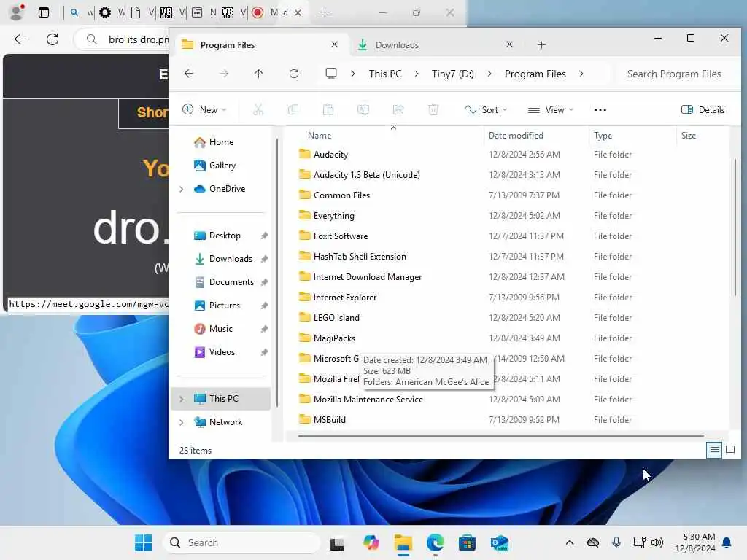Screen dimensions: 747x560
Task: Open a new browser tab
Action: tap(325, 12)
